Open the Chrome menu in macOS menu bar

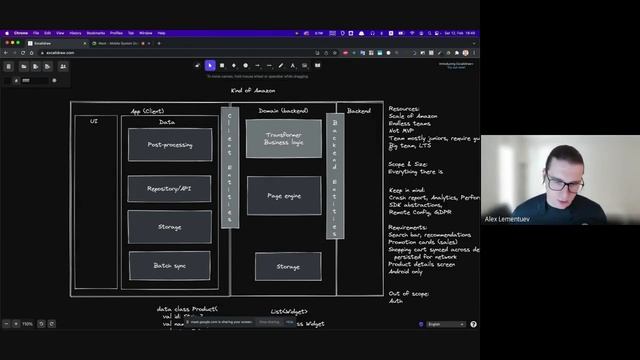(x=21, y=33)
